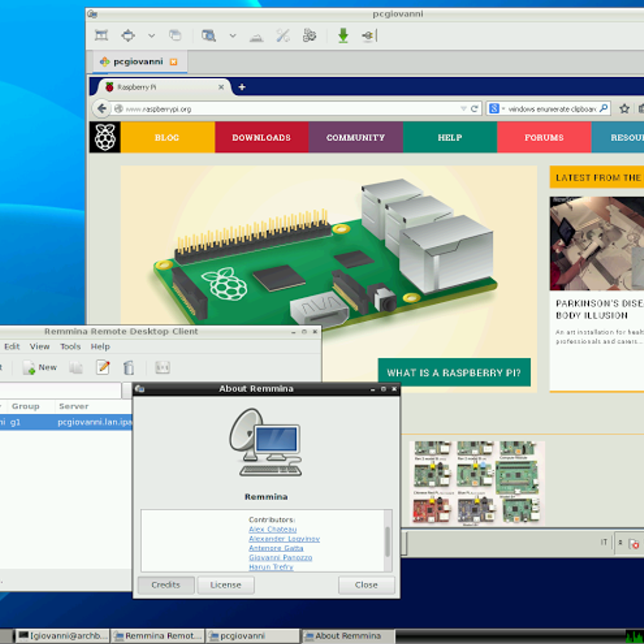Open the address bar history dropdown arrow
The height and width of the screenshot is (644, 644).
463,109
